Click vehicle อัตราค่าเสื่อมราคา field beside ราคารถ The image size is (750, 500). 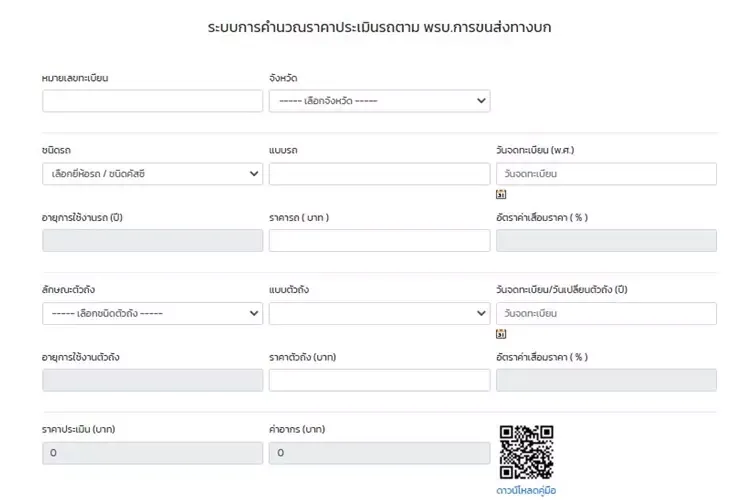point(606,241)
